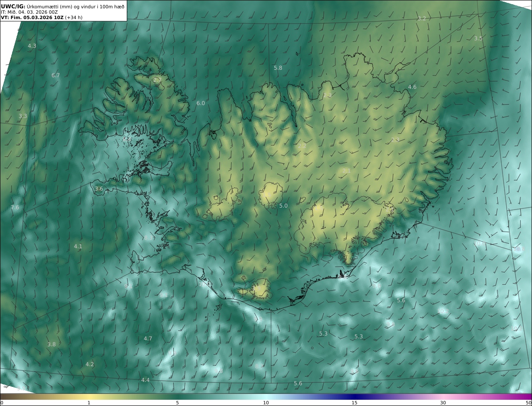Click the map value label '2.2'
The image size is (532, 406).
[x=302, y=146]
